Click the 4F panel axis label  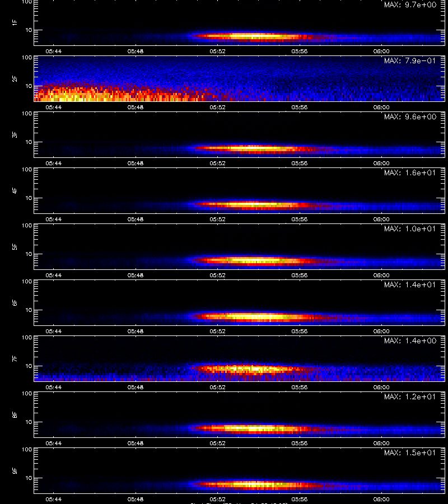[15, 190]
